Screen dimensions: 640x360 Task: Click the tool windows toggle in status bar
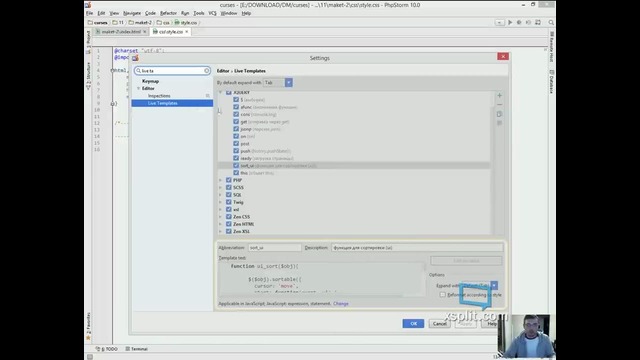pos(90,357)
